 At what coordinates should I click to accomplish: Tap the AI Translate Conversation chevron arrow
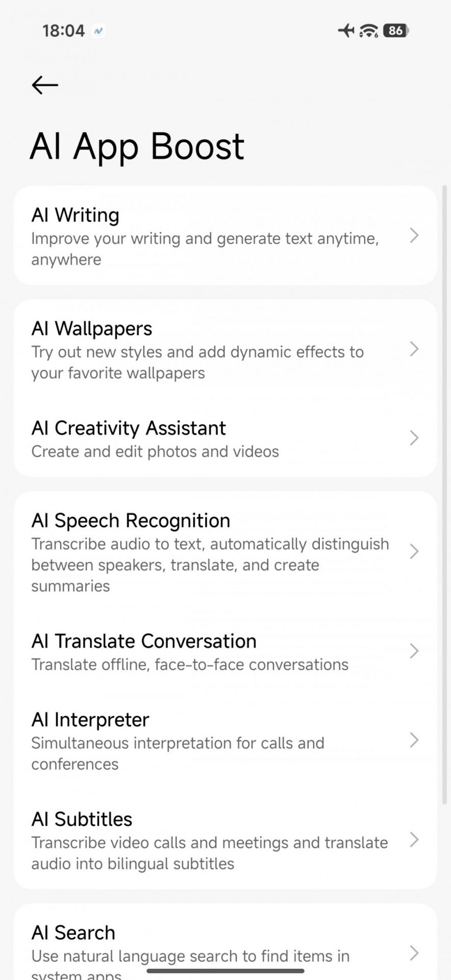click(414, 651)
